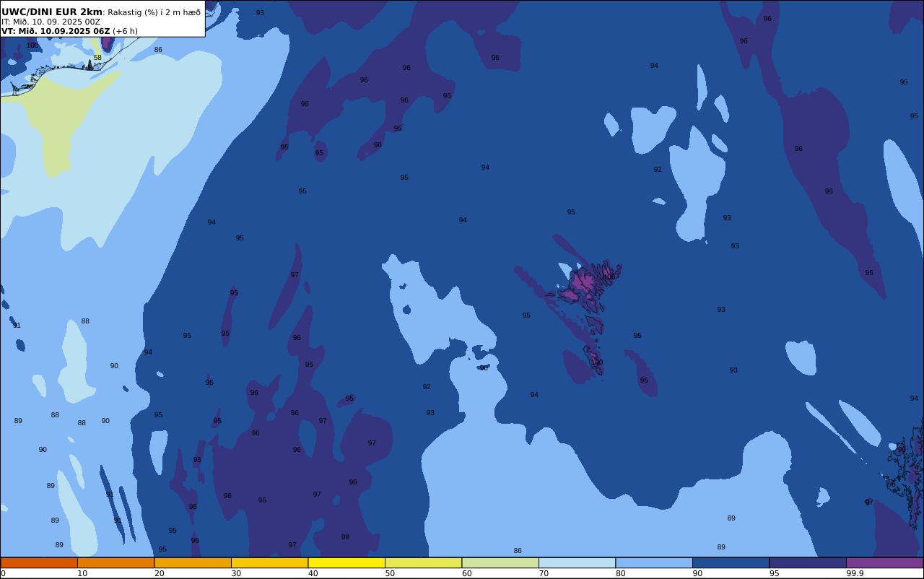Click the "58" humidity value on the map
924x579 pixels.
coord(97,58)
